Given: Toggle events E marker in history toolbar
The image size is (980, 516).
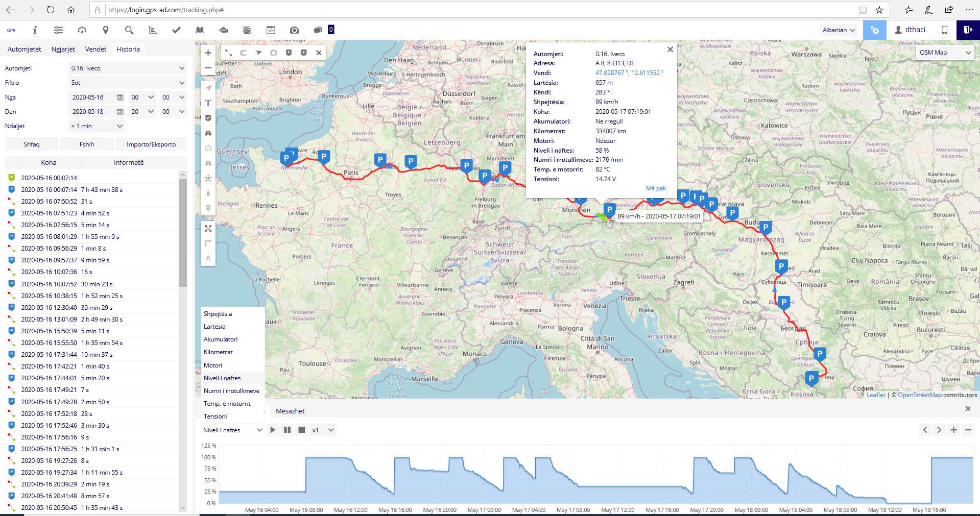Looking at the screenshot, I should tap(304, 53).
